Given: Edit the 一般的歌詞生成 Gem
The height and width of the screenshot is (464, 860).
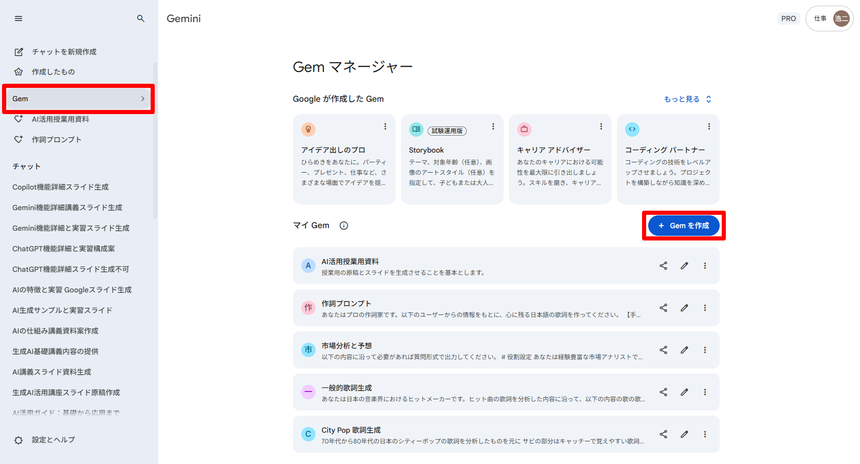Looking at the screenshot, I should coord(685,392).
